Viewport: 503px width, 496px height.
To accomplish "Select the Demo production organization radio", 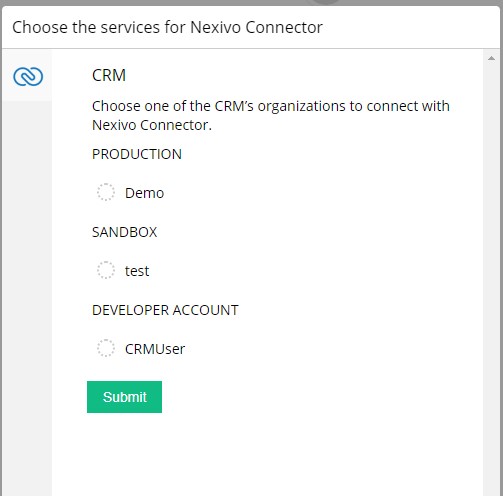I will pyautogui.click(x=106, y=192).
